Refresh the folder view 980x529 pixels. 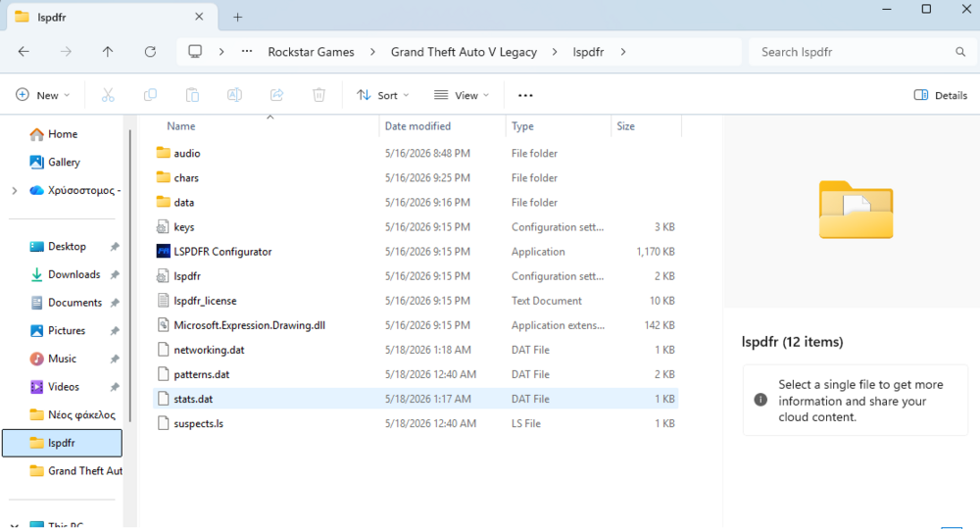click(150, 52)
